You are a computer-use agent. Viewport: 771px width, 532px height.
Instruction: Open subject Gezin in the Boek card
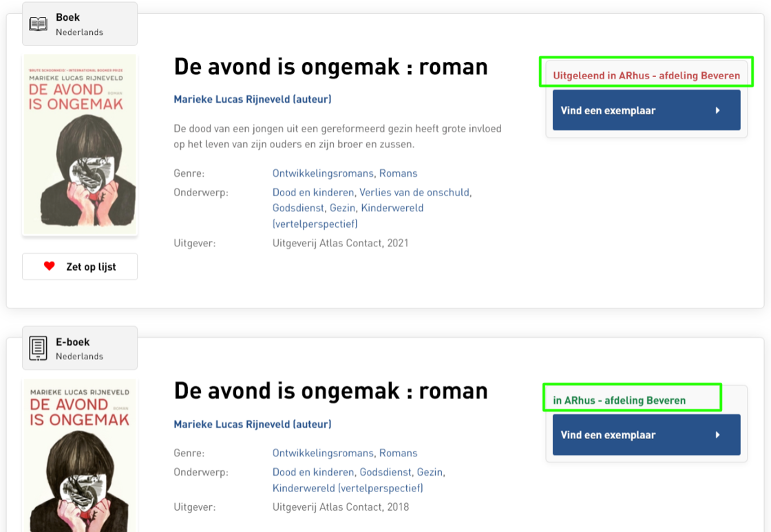coord(342,208)
